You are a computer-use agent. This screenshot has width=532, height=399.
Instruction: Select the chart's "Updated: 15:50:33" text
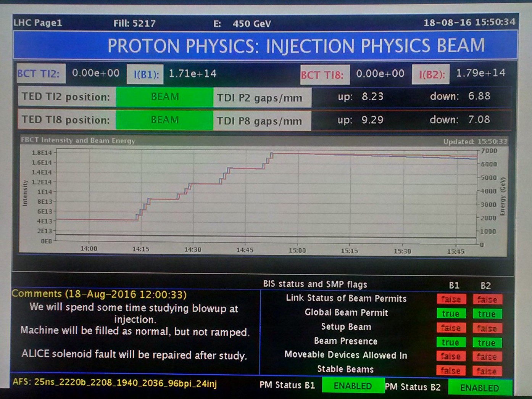click(476, 142)
